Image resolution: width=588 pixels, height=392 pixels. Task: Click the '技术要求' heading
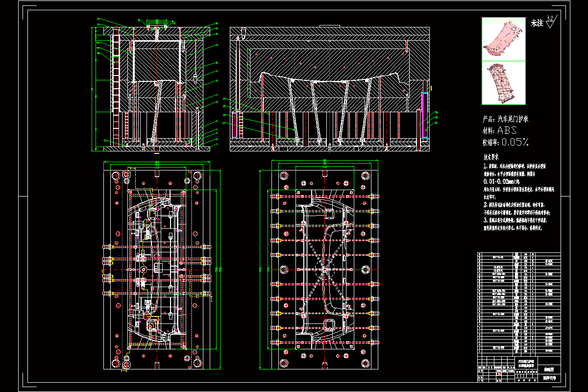490,157
